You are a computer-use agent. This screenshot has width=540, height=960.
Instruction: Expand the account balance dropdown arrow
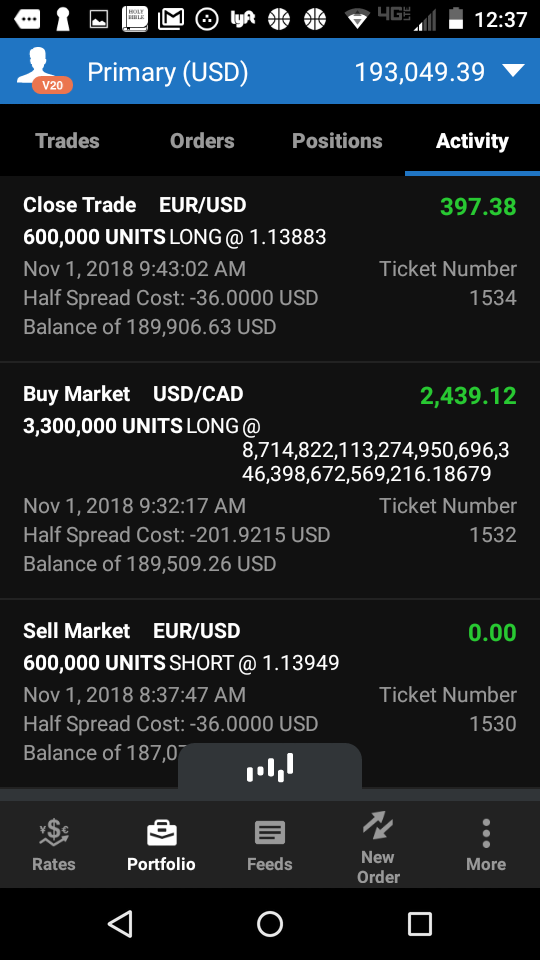point(514,71)
